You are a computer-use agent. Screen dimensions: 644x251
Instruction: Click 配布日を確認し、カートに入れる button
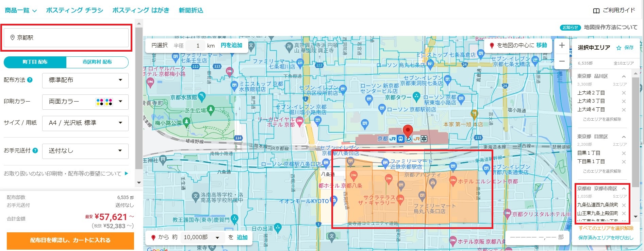point(70,240)
